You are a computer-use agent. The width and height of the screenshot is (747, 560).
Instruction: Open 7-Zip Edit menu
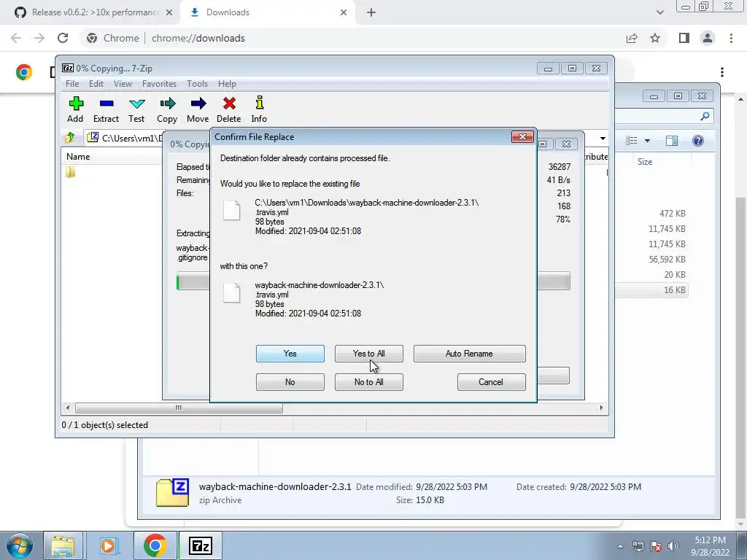point(96,84)
